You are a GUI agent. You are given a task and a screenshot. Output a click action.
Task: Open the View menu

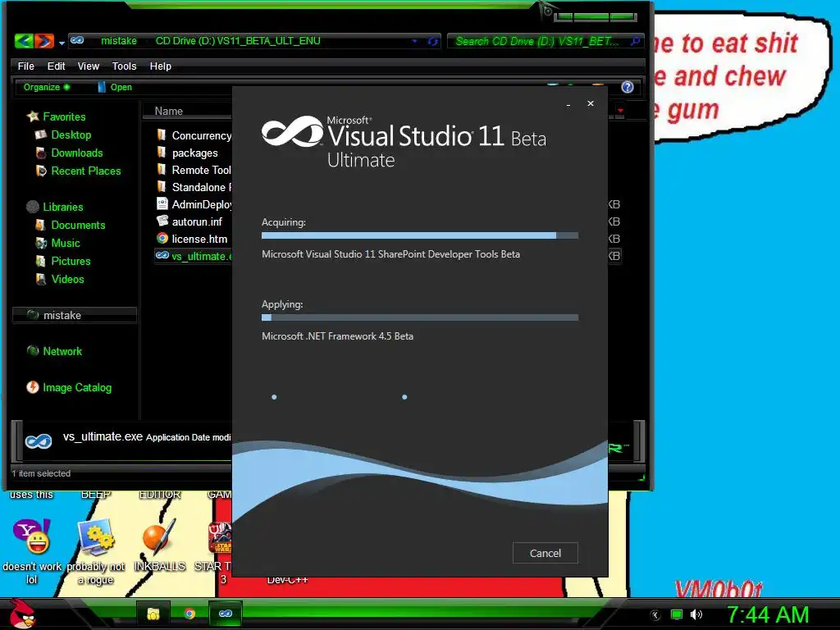click(89, 66)
